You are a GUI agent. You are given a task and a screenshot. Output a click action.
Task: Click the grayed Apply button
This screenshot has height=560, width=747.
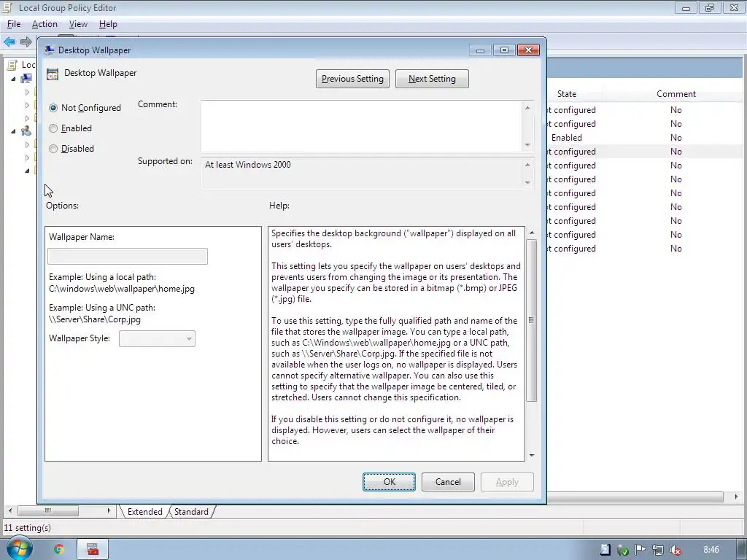pyautogui.click(x=507, y=482)
